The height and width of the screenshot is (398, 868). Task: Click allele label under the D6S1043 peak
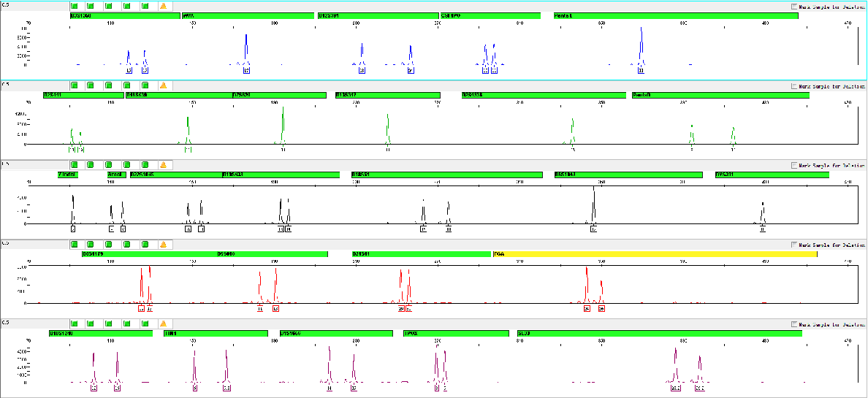(x=593, y=229)
